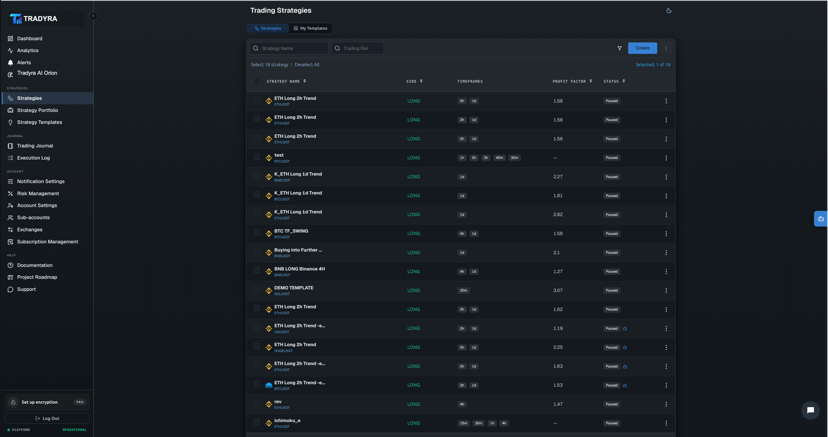Check the box for BNB LONG Binance 4H
The width and height of the screenshot is (828, 437).
(x=257, y=270)
